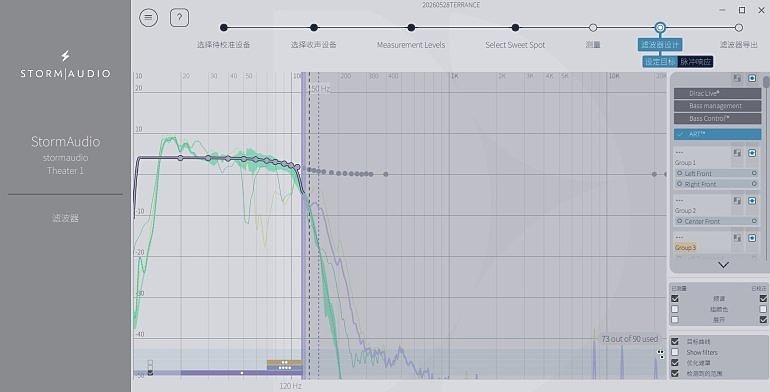Collapse Group 3 using its blue icon
The image size is (770, 392).
click(x=752, y=238)
